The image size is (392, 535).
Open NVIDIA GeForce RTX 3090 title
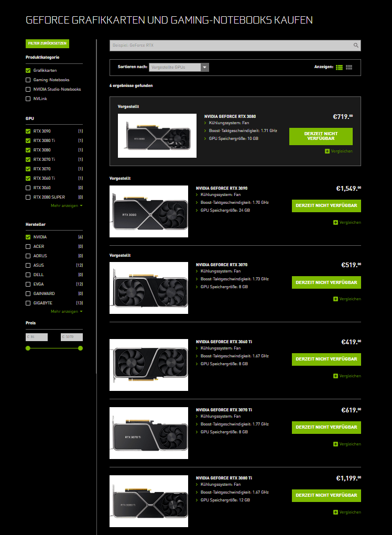[x=222, y=188]
